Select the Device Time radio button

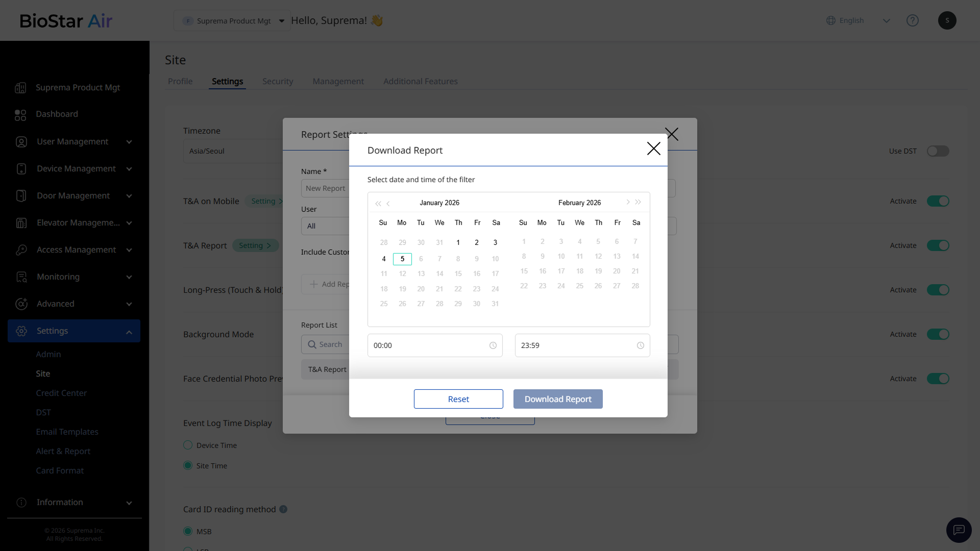(188, 445)
